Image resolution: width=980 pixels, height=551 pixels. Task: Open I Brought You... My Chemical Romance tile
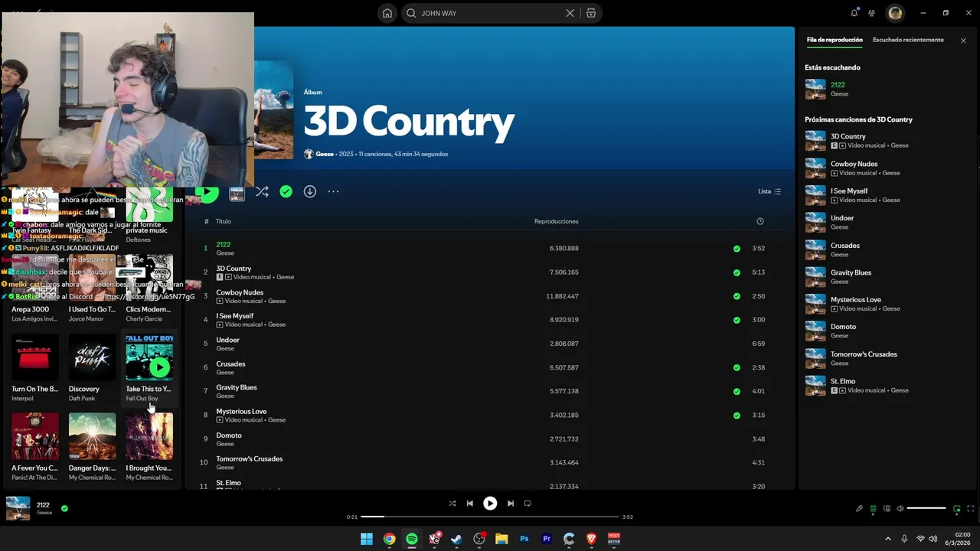click(x=149, y=447)
